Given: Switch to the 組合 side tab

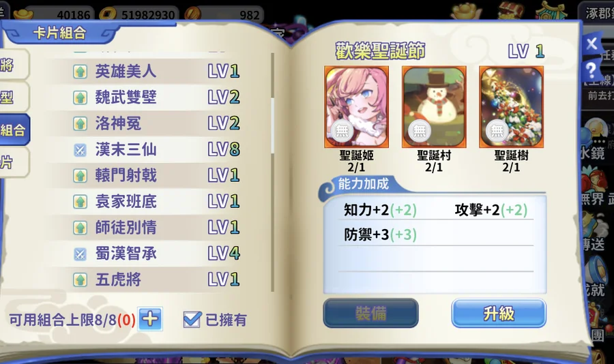Looking at the screenshot, I should pos(14,130).
